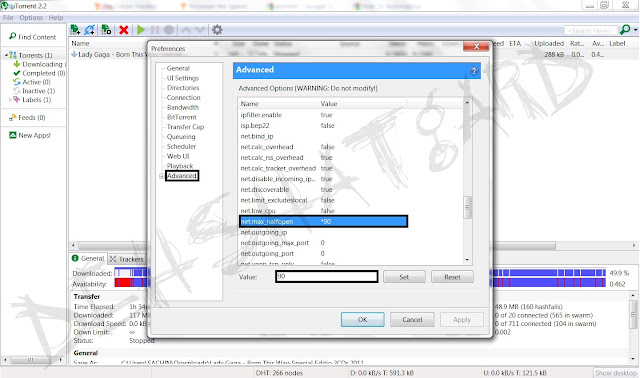Select Playback in Preferences tree
This screenshot has height=378, width=640.
(180, 166)
